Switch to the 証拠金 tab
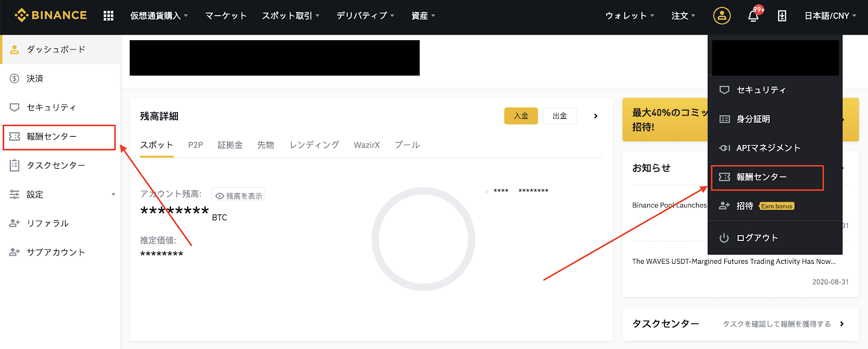Image resolution: width=868 pixels, height=349 pixels. click(x=230, y=145)
